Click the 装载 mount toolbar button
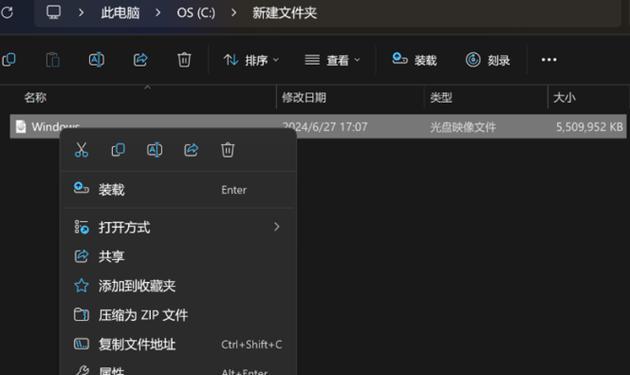This screenshot has width=630, height=375. pyautogui.click(x=414, y=60)
